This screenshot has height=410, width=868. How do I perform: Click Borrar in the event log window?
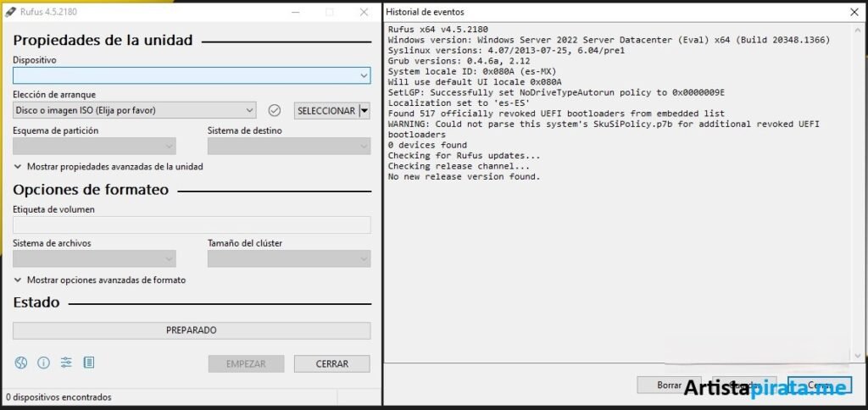[x=669, y=385]
